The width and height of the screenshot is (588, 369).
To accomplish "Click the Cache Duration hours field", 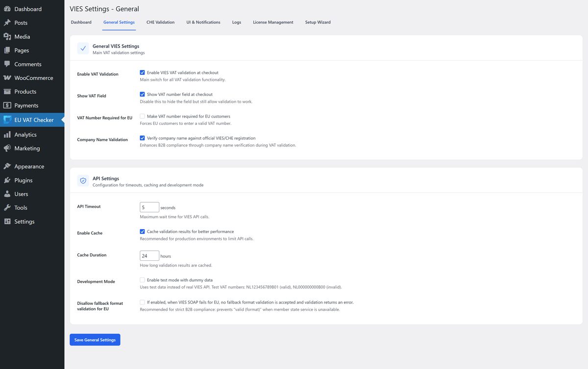I will 149,255.
